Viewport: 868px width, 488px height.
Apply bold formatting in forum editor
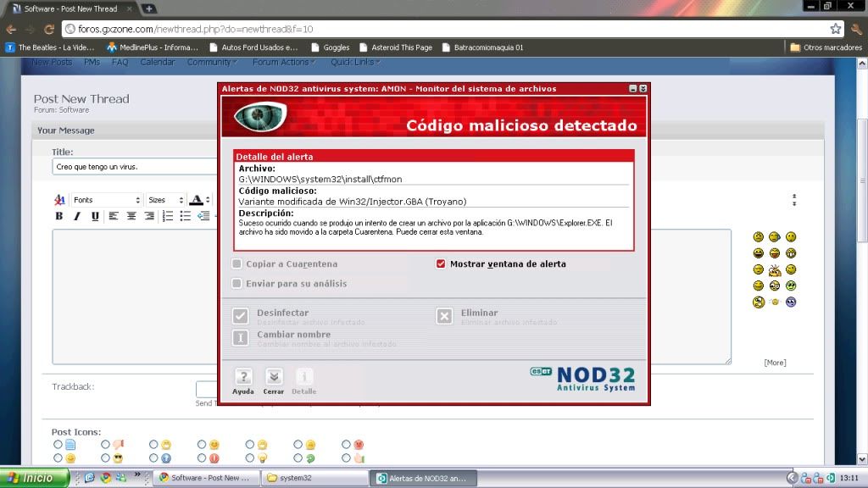(x=59, y=216)
